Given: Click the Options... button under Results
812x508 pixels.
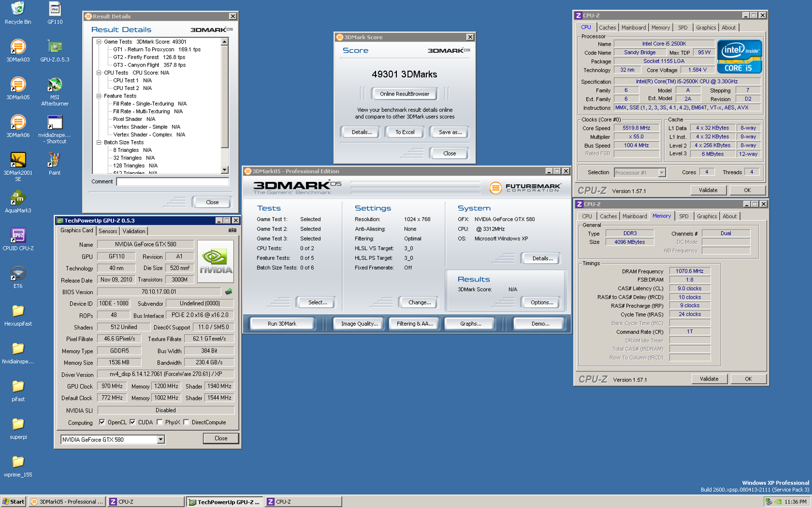Looking at the screenshot, I should pos(542,302).
